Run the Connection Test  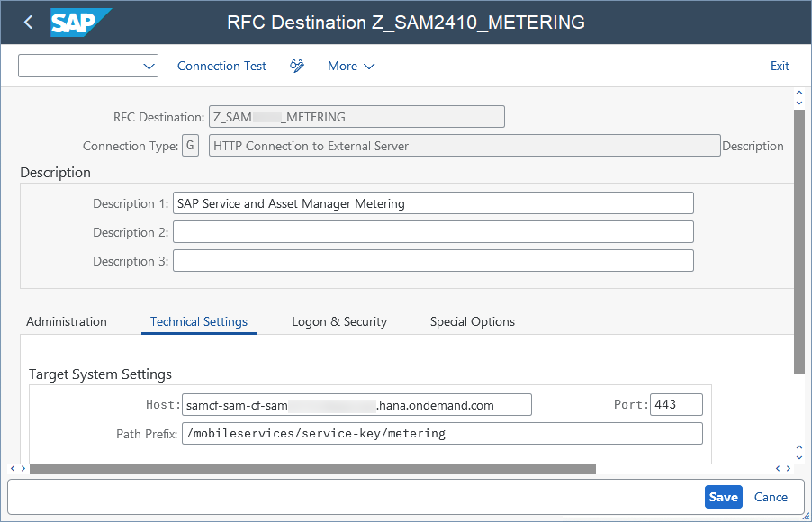[221, 66]
